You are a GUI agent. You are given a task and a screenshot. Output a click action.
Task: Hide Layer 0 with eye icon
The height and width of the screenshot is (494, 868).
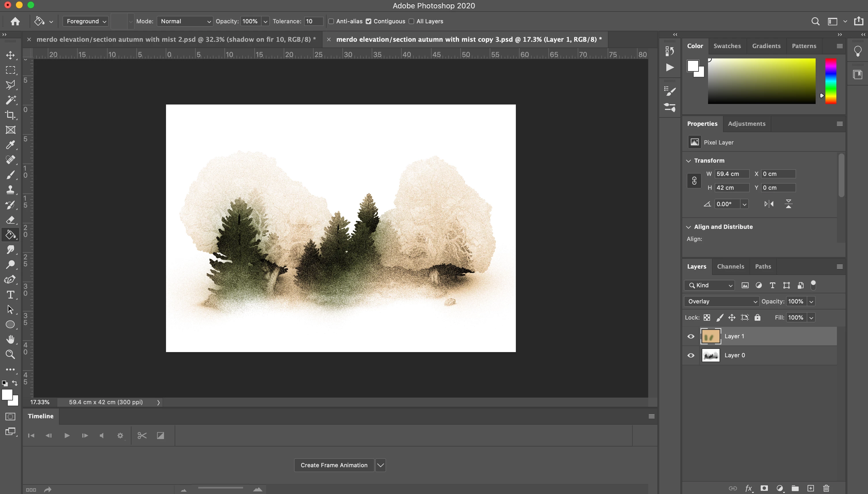coord(691,355)
